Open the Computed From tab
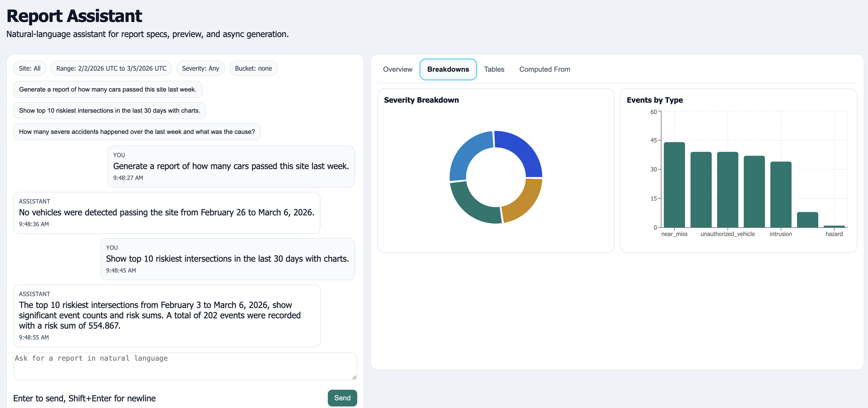Viewport: 868px width, 408px height. point(544,69)
